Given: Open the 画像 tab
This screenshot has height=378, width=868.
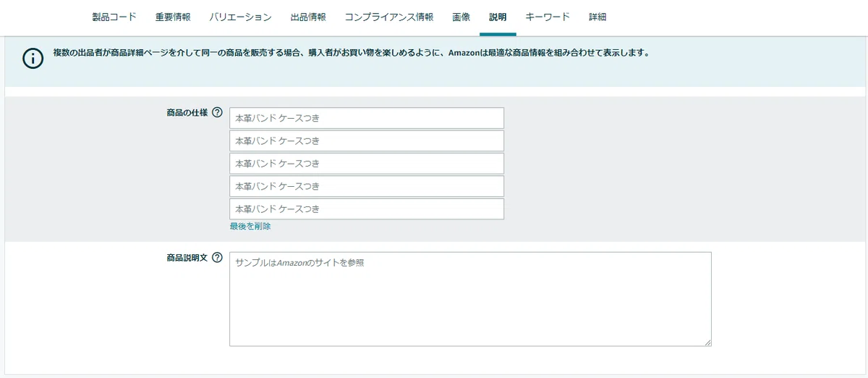Looking at the screenshot, I should coord(461,17).
